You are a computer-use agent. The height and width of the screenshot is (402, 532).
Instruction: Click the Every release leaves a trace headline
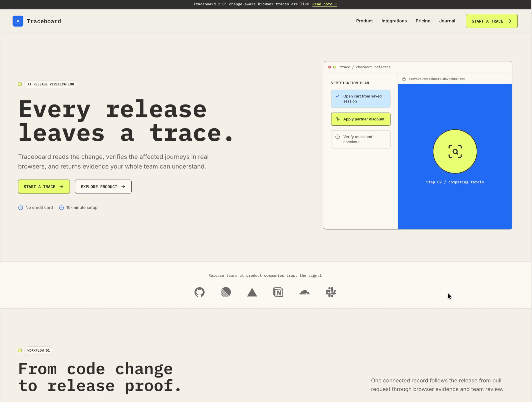[126, 121]
